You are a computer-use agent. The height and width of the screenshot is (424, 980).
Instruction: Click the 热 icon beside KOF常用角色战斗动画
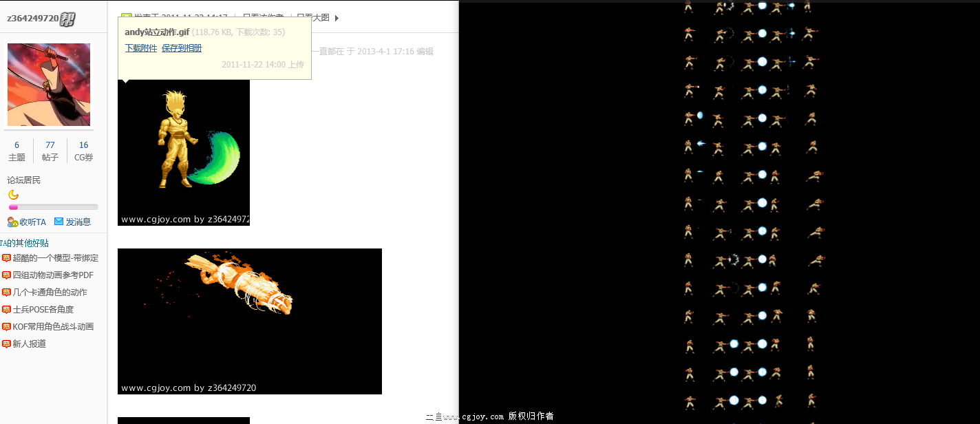coord(6,326)
